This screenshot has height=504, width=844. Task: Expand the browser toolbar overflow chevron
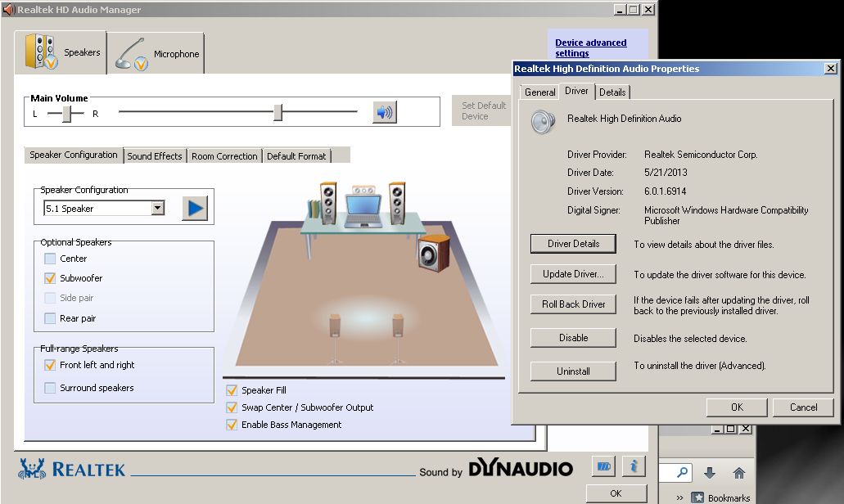point(679,497)
